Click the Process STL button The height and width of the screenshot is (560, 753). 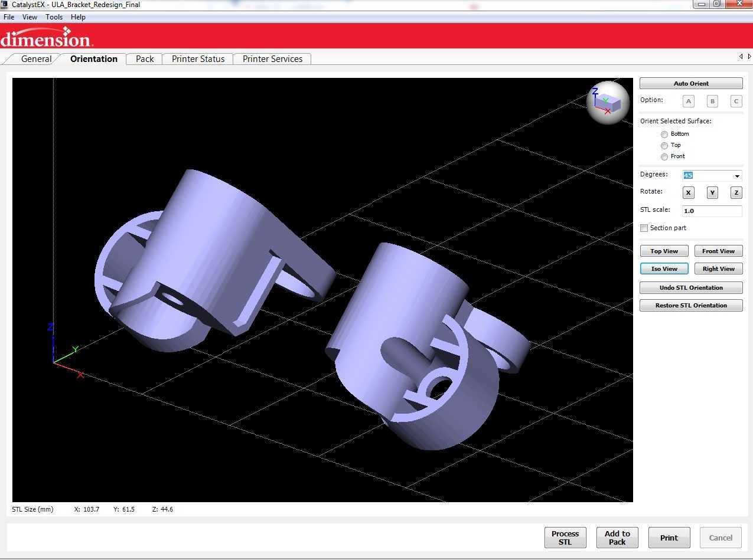click(x=565, y=538)
